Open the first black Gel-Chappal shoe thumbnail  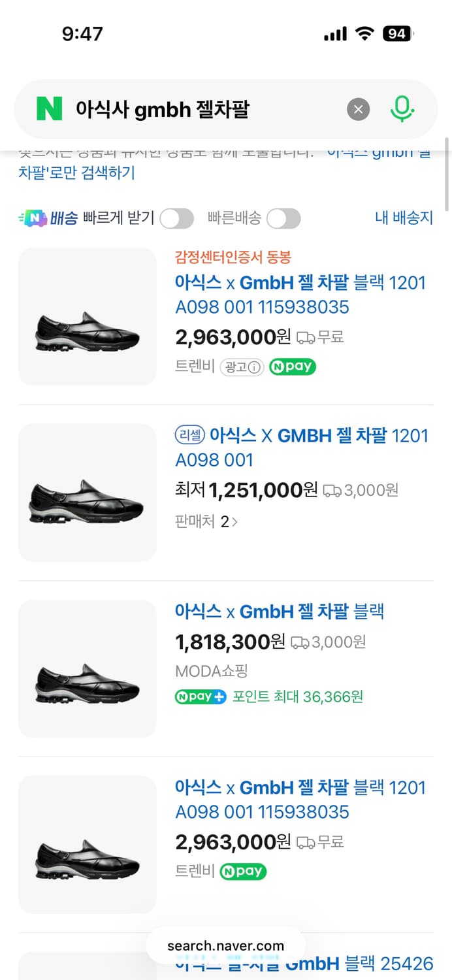88,316
